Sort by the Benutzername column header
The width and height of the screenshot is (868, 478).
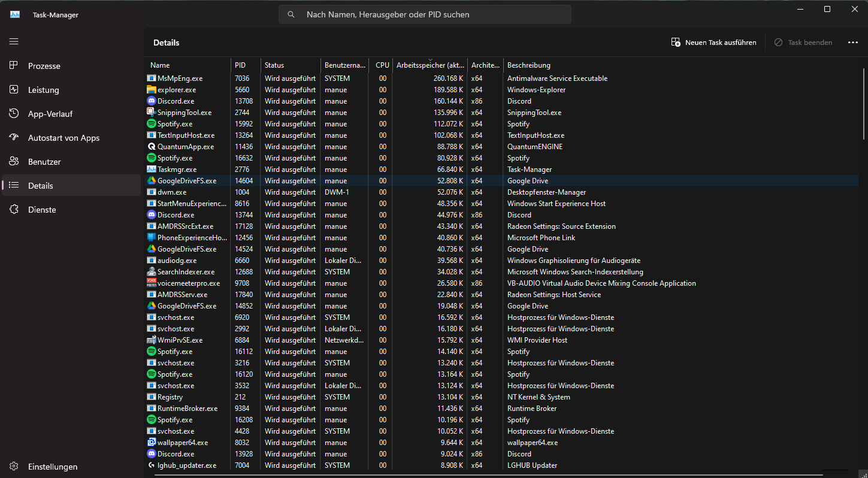(x=345, y=65)
